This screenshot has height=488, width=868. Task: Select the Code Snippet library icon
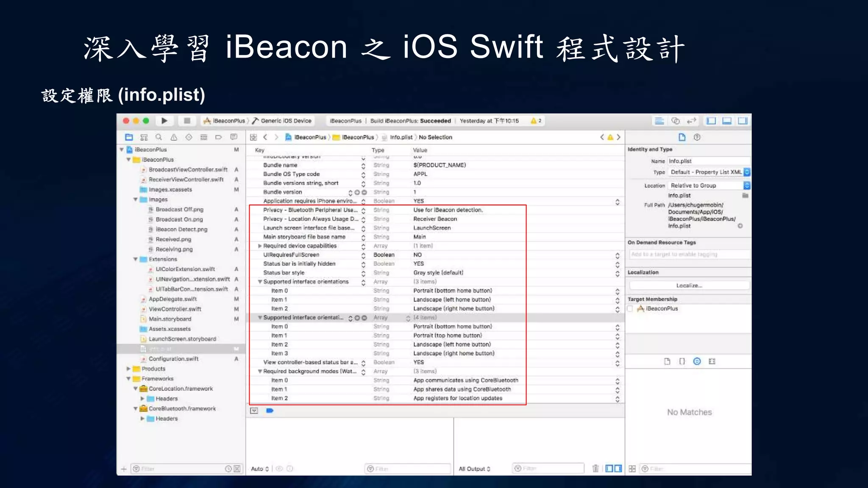682,361
